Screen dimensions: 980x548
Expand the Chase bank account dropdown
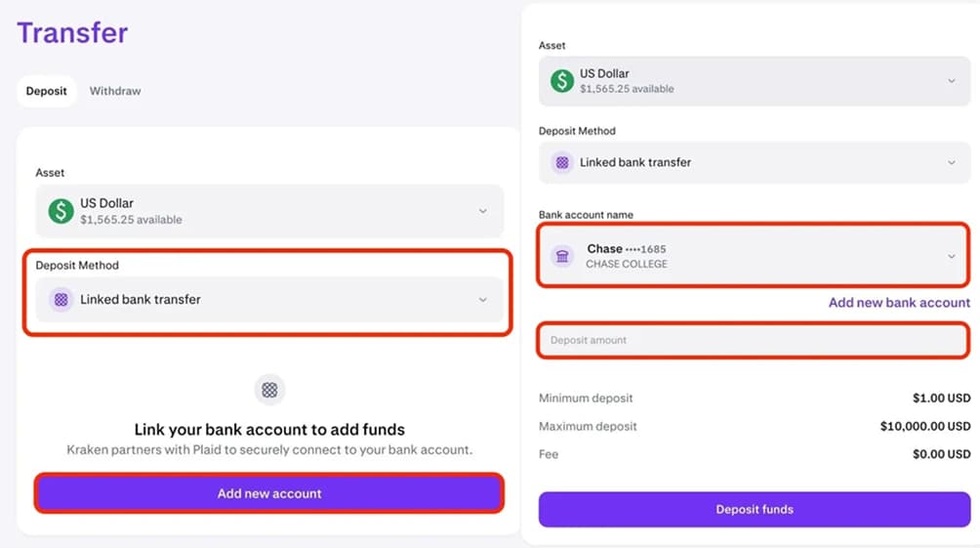tap(952, 256)
